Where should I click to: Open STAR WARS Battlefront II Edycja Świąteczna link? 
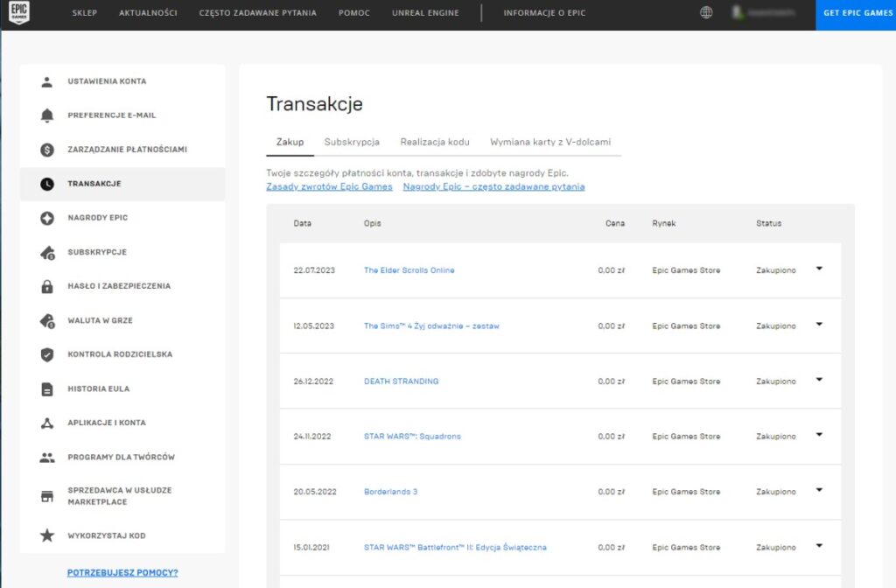tap(455, 548)
